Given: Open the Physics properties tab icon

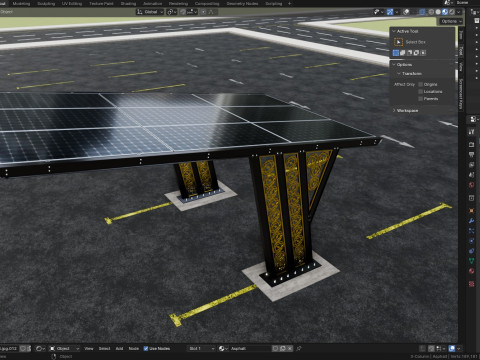Looking at the screenshot, I should click(x=471, y=241).
